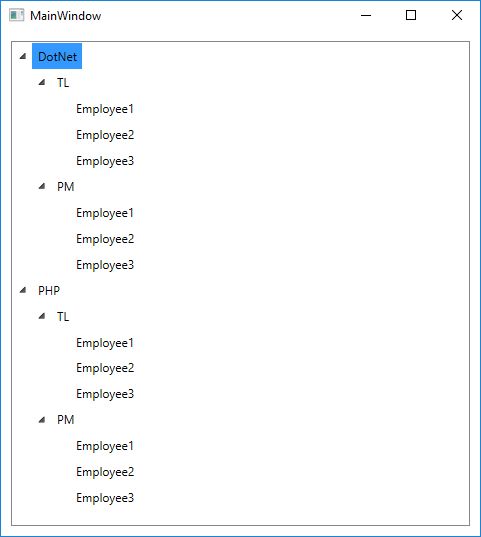Screen dimensions: 481x537
Task: Select the highlighted DotNet item
Action: (x=57, y=56)
